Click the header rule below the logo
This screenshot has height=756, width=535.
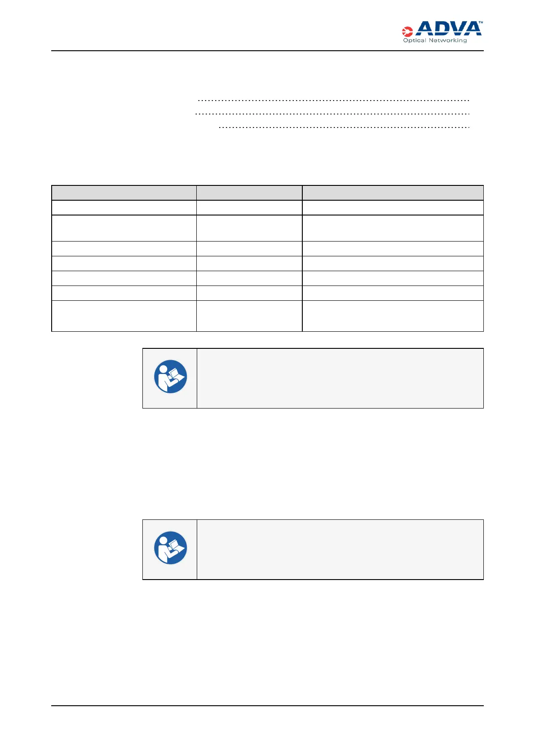coord(267,51)
